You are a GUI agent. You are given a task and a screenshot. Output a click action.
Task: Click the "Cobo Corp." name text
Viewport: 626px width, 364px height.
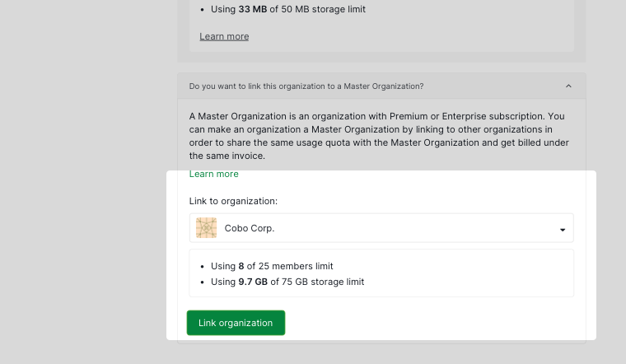[250, 228]
